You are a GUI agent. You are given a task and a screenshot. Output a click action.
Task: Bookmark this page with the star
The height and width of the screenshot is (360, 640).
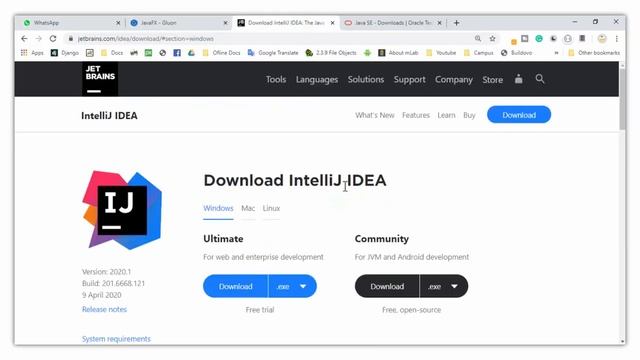tap(493, 38)
